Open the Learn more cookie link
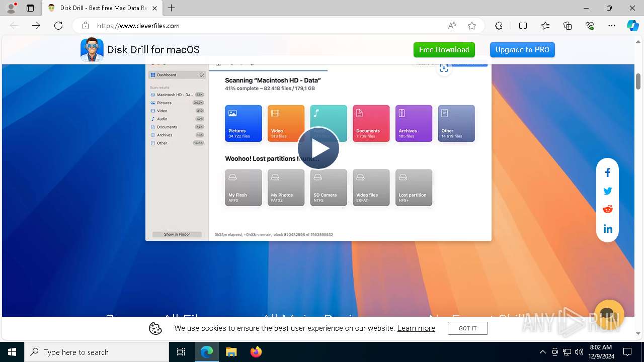This screenshot has width=644, height=362. (x=416, y=328)
